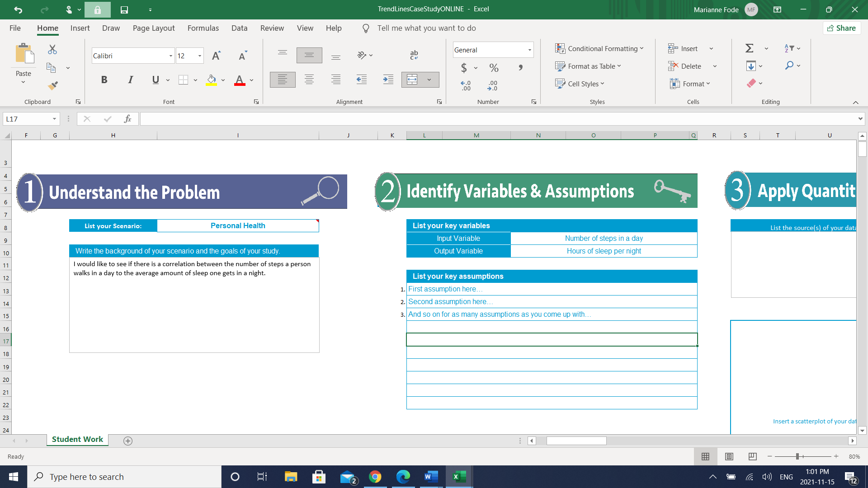Click the Name Box input field
Image resolution: width=868 pixels, height=488 pixels.
point(30,118)
